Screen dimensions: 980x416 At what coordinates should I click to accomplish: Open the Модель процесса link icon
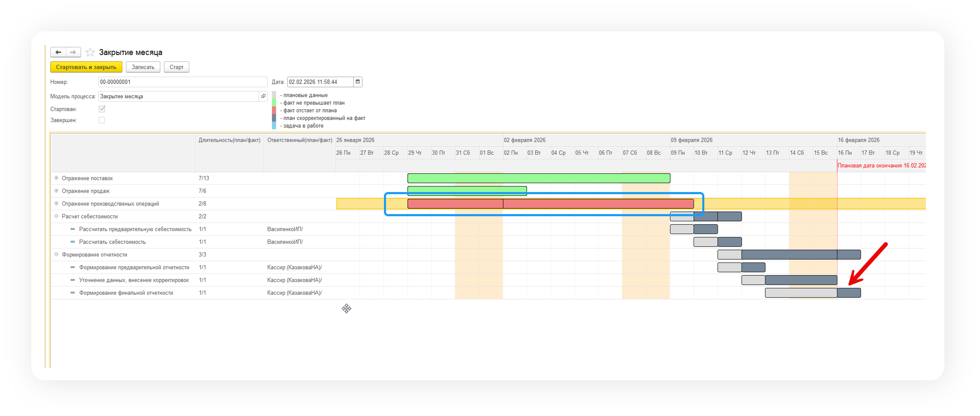coord(263,96)
